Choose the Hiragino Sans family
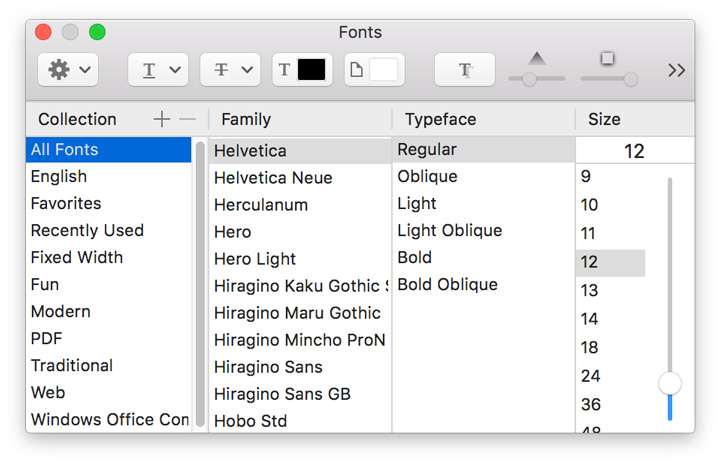This screenshot has width=720, height=464. 299,368
